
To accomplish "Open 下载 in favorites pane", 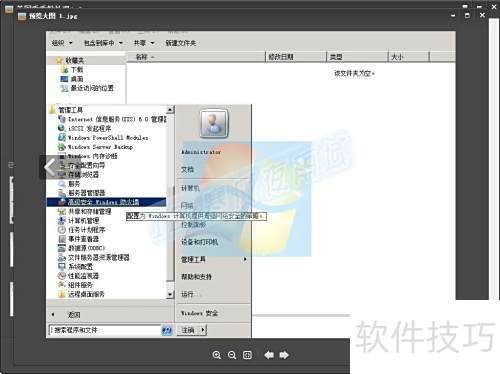I will pyautogui.click(x=77, y=70).
